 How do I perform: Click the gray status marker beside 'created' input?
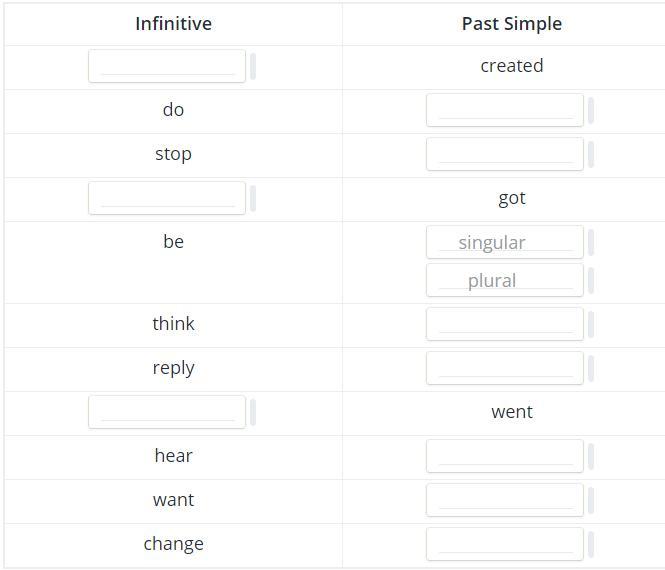pos(253,66)
